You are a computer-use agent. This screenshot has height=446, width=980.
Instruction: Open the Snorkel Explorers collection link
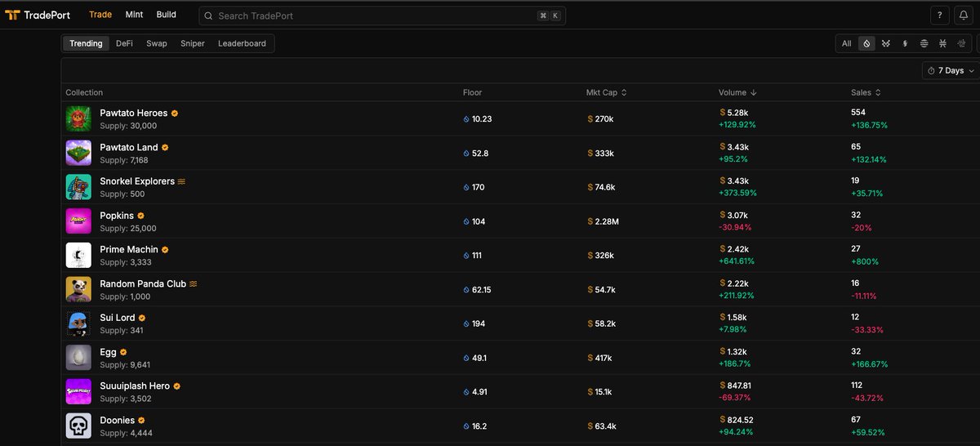137,181
